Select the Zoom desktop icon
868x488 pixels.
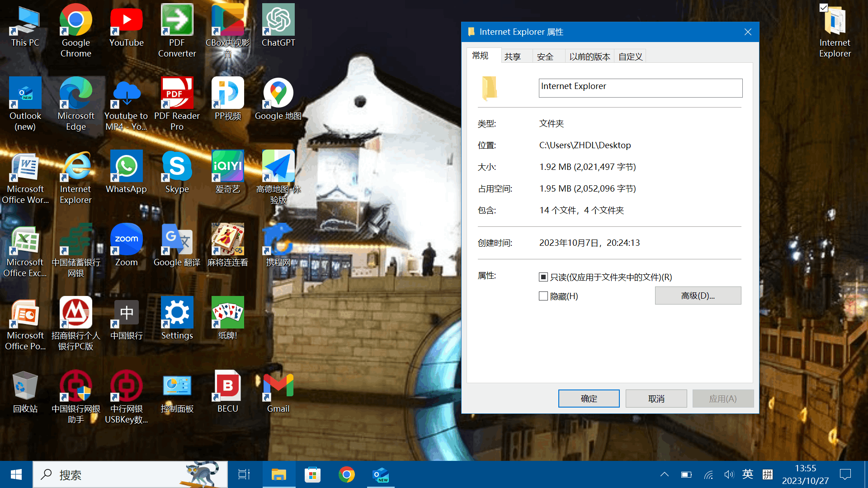pyautogui.click(x=126, y=240)
